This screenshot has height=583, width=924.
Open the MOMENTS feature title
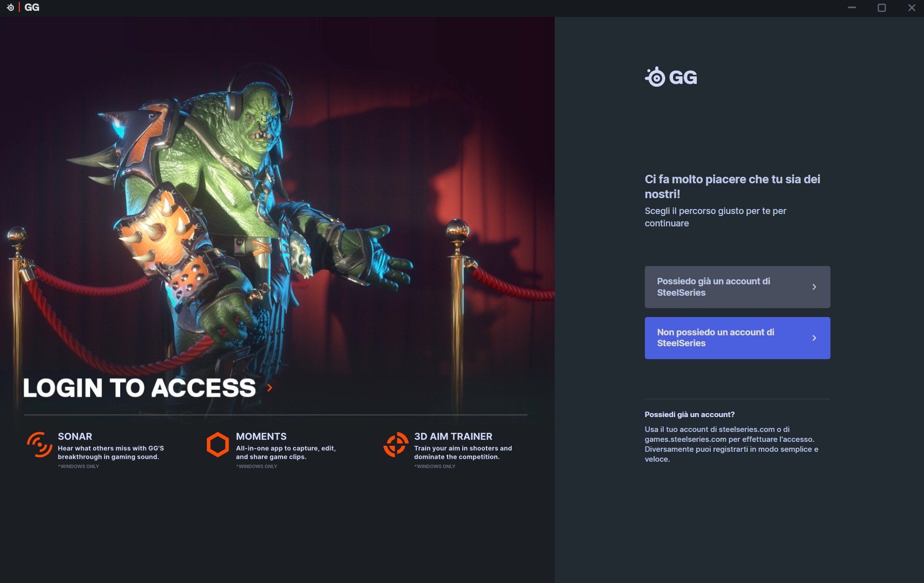(261, 436)
